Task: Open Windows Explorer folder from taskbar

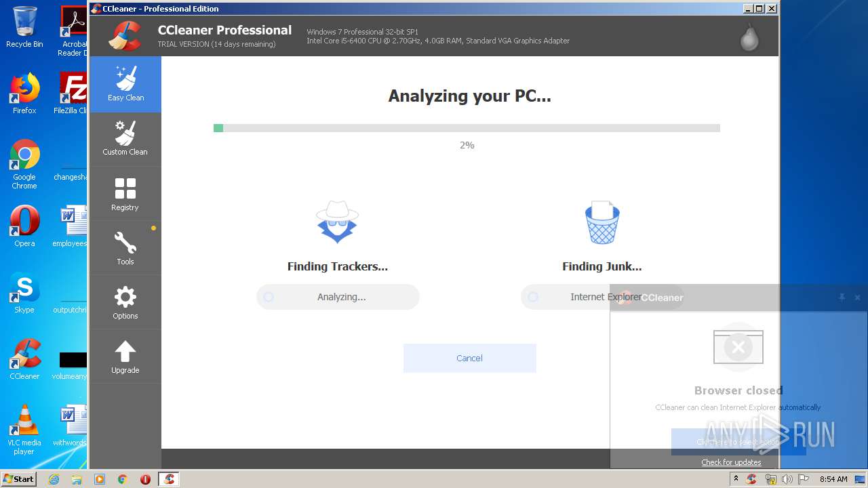Action: pyautogui.click(x=77, y=479)
